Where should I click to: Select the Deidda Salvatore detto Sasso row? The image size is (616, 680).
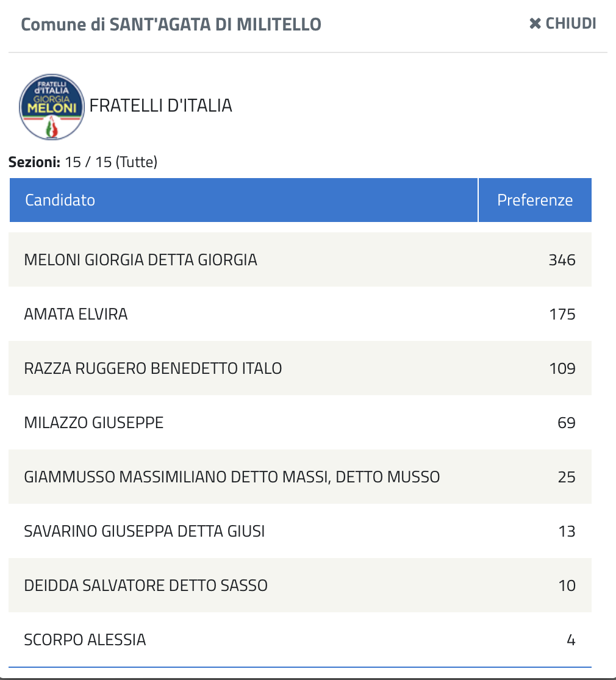click(145, 585)
